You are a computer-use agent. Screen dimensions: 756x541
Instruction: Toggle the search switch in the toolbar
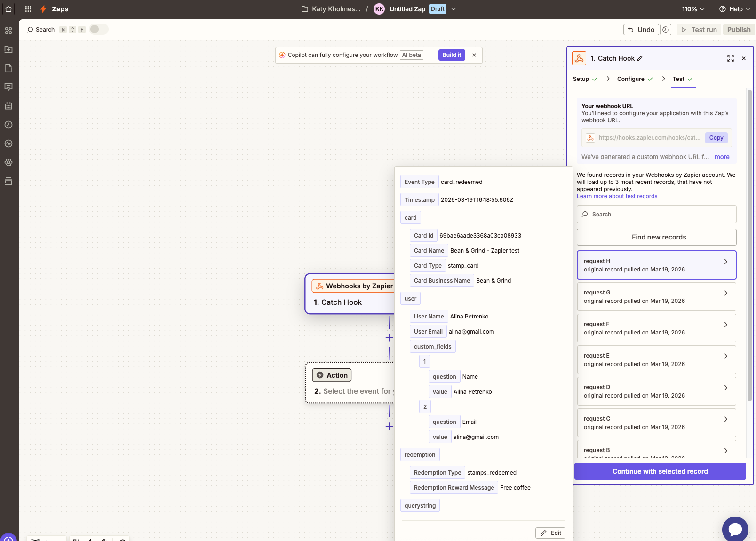click(x=99, y=29)
